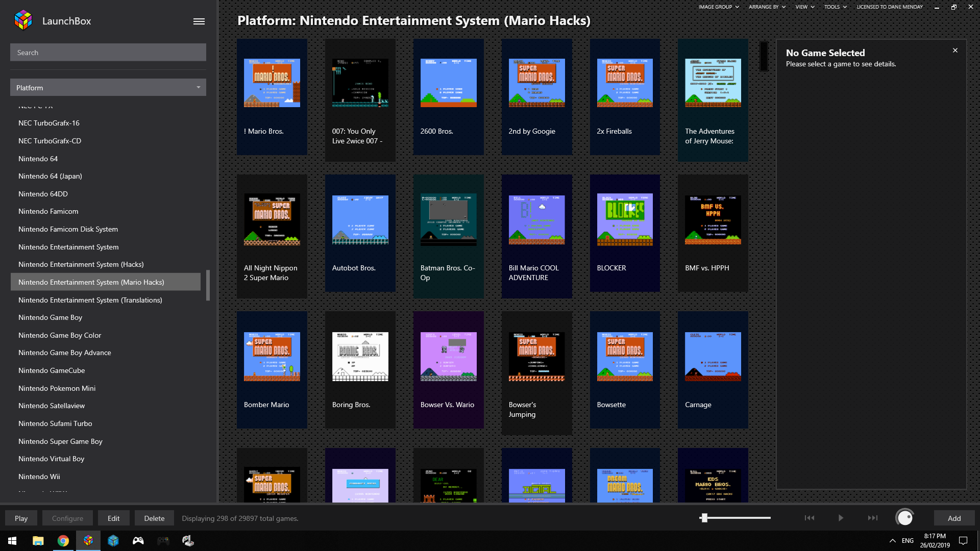The image size is (980, 551).
Task: Open the blue cube taskbar app
Action: 113,541
